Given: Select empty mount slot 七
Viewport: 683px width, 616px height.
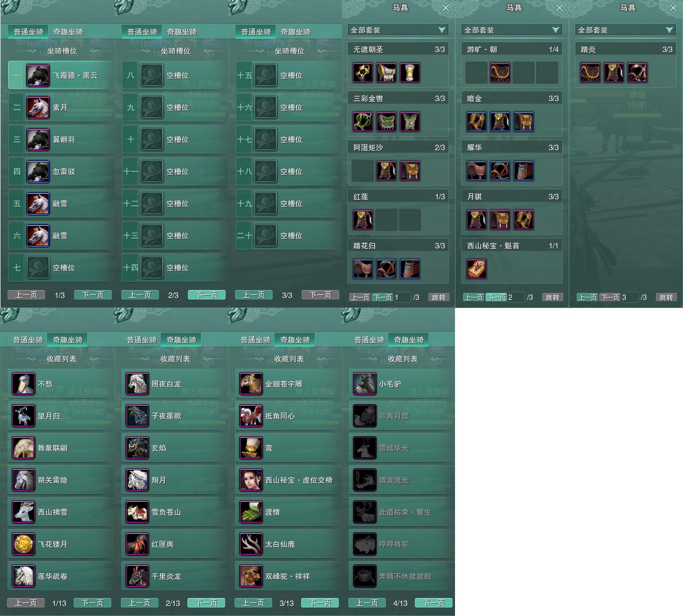Looking at the screenshot, I should pyautogui.click(x=61, y=268).
